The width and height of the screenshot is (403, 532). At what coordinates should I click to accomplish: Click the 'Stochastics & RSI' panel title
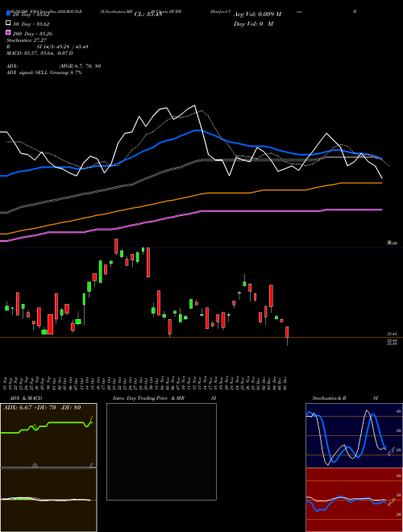pos(345,398)
